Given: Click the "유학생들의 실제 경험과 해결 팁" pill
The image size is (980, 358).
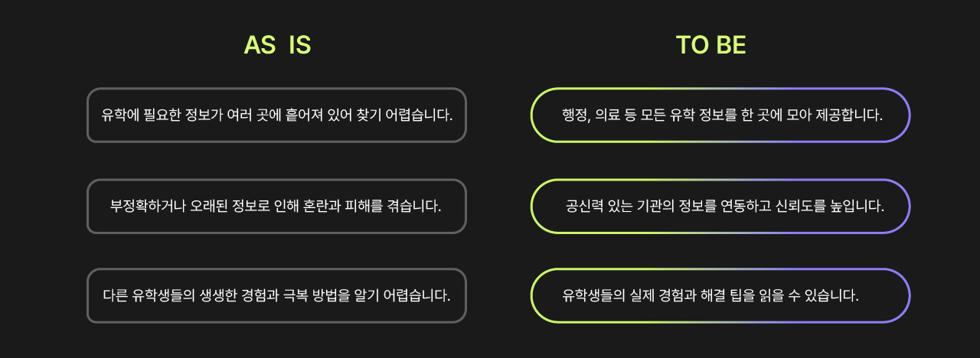Looking at the screenshot, I should [x=720, y=295].
